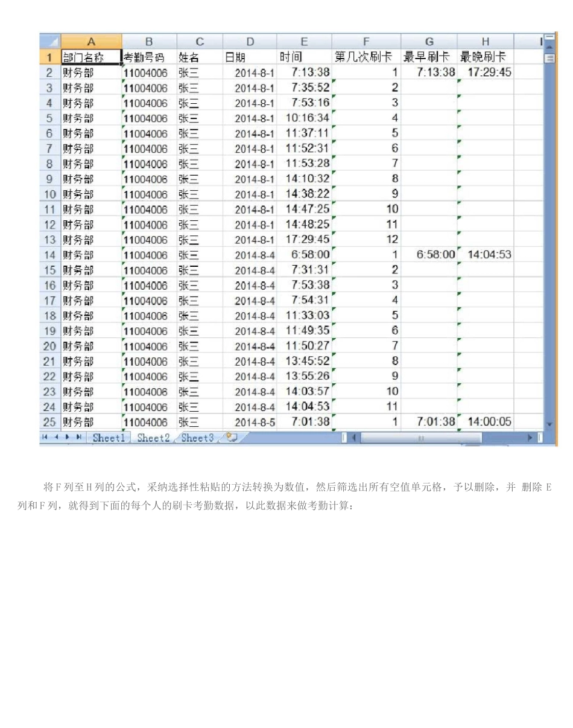The width and height of the screenshot is (573, 728).
Task: Select column A header
Action: pos(91,42)
